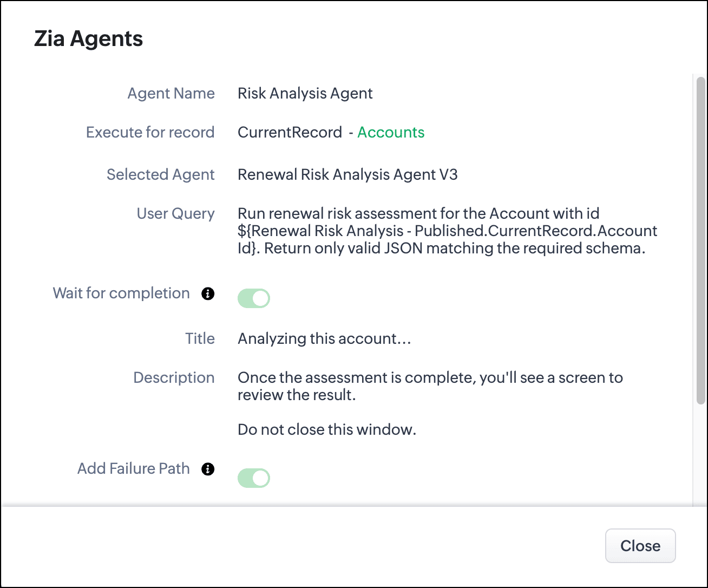This screenshot has height=588, width=708.
Task: Click the Execute for record label
Action: 150,132
